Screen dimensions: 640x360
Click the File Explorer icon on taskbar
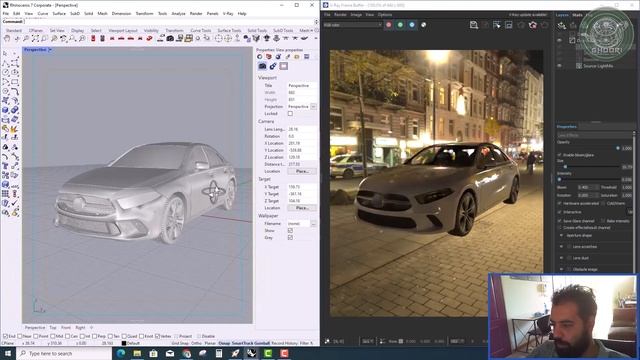click(x=137, y=353)
